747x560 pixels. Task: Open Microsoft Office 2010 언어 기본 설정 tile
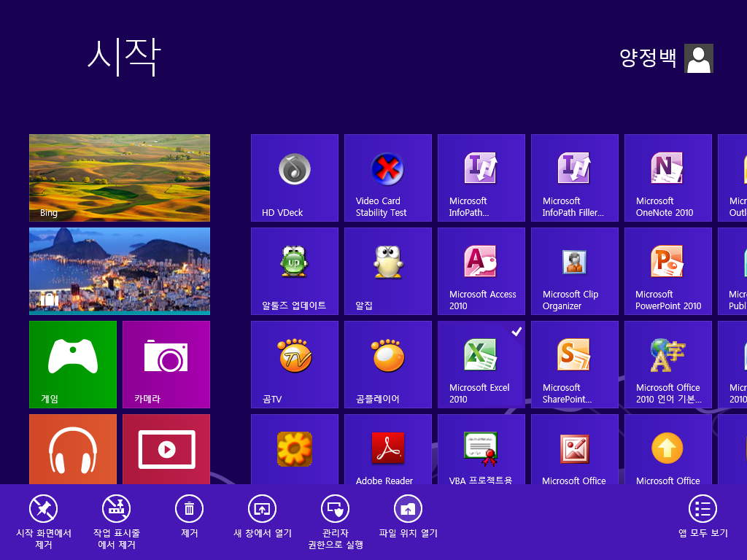[668, 365]
